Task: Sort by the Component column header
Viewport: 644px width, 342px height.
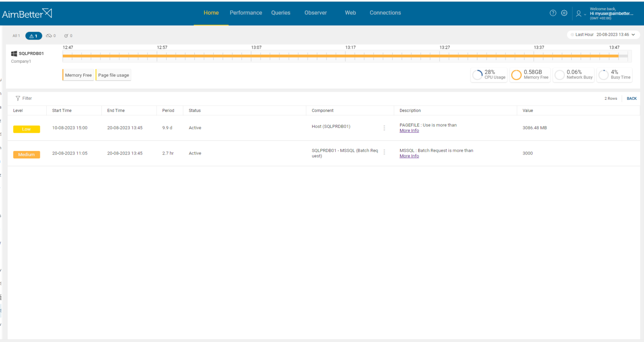Action: pos(323,111)
